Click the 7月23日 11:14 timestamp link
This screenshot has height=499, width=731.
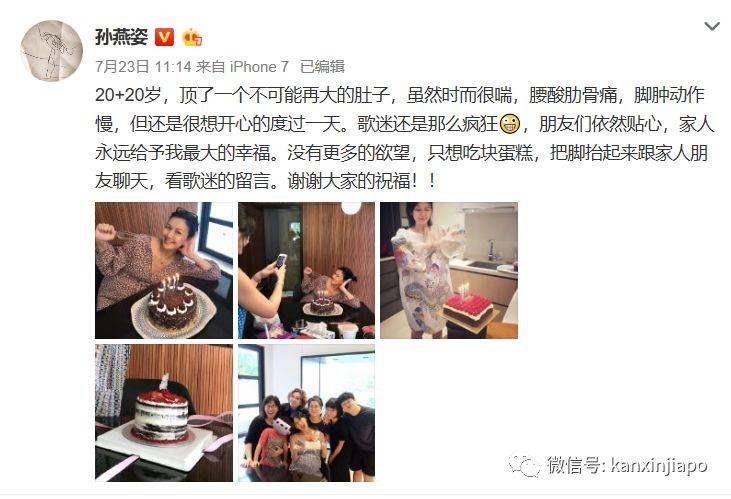pyautogui.click(x=143, y=67)
